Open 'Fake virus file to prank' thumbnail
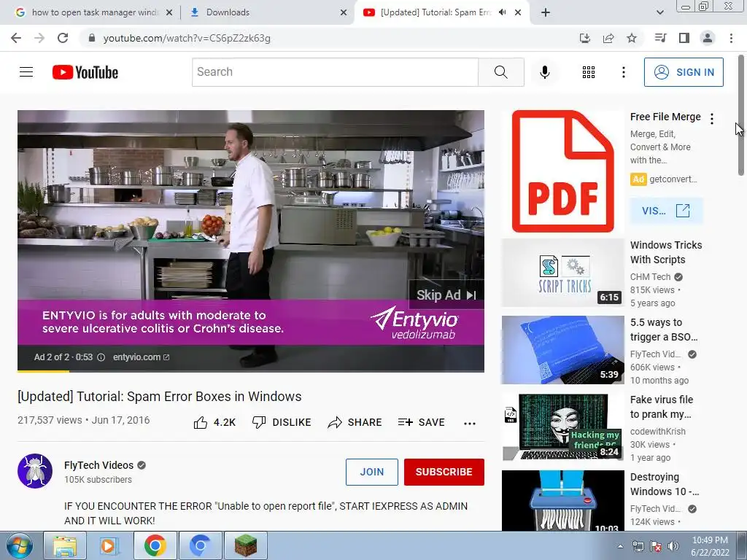The height and width of the screenshot is (560, 747). coord(562,427)
